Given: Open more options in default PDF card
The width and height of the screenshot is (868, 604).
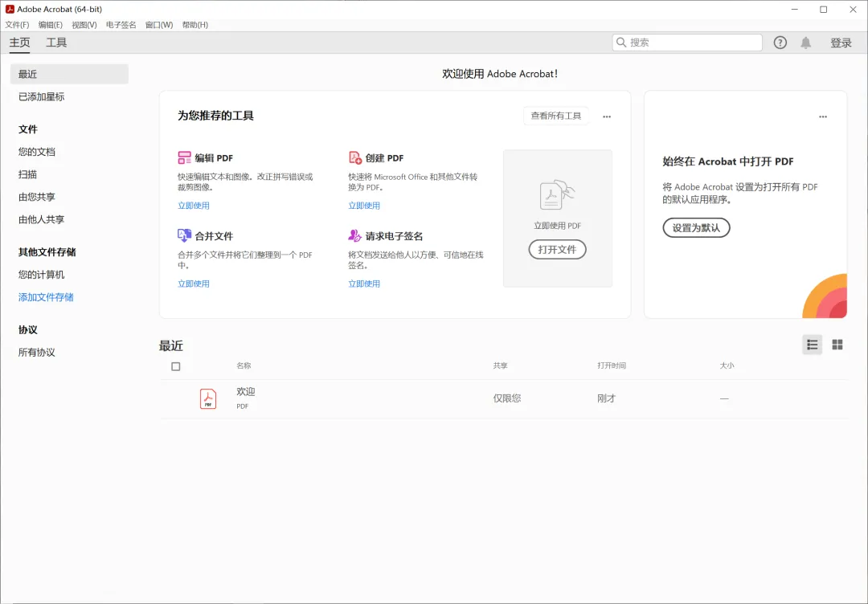Looking at the screenshot, I should (x=823, y=116).
